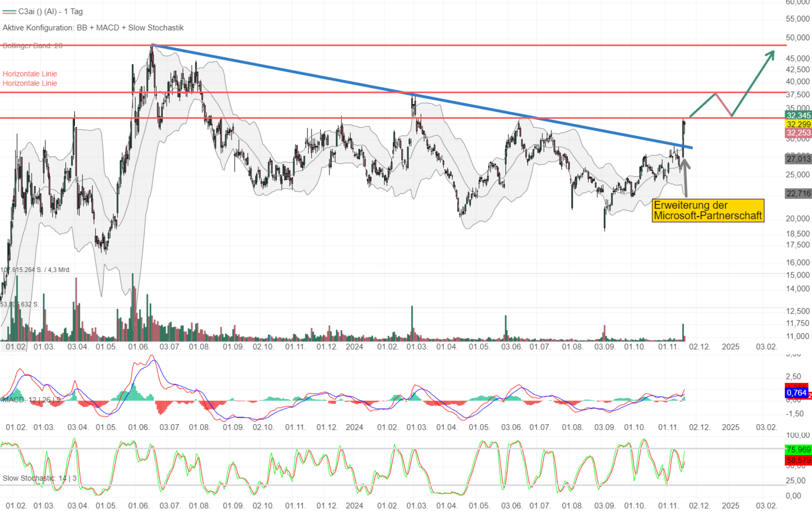Select the 'Bollinger Band: 20' indicator label
Screen dimensions: 812x511
[32, 46]
